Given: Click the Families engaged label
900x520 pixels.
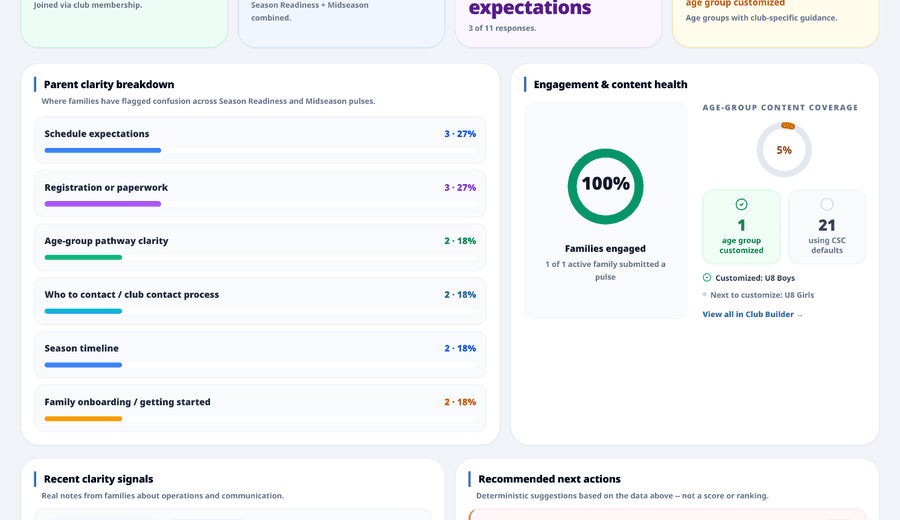Looking at the screenshot, I should tap(605, 249).
